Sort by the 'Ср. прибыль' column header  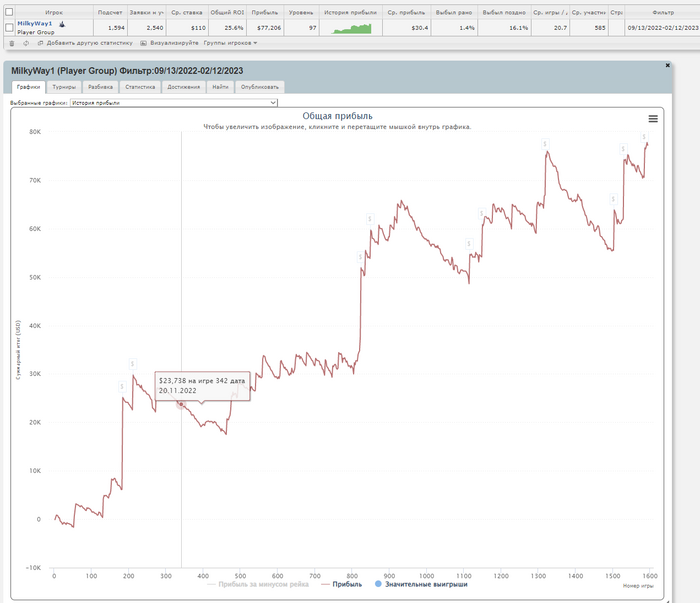pyautogui.click(x=406, y=12)
